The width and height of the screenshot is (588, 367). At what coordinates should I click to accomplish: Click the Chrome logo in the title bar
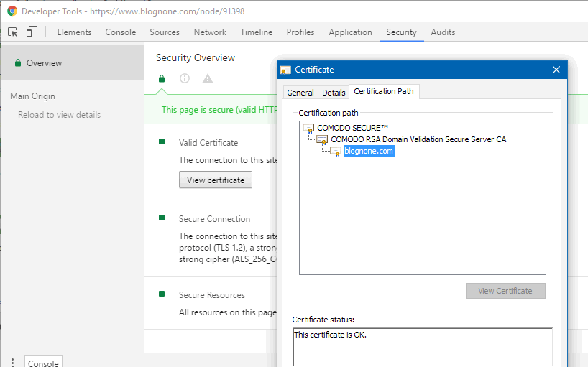click(x=12, y=11)
